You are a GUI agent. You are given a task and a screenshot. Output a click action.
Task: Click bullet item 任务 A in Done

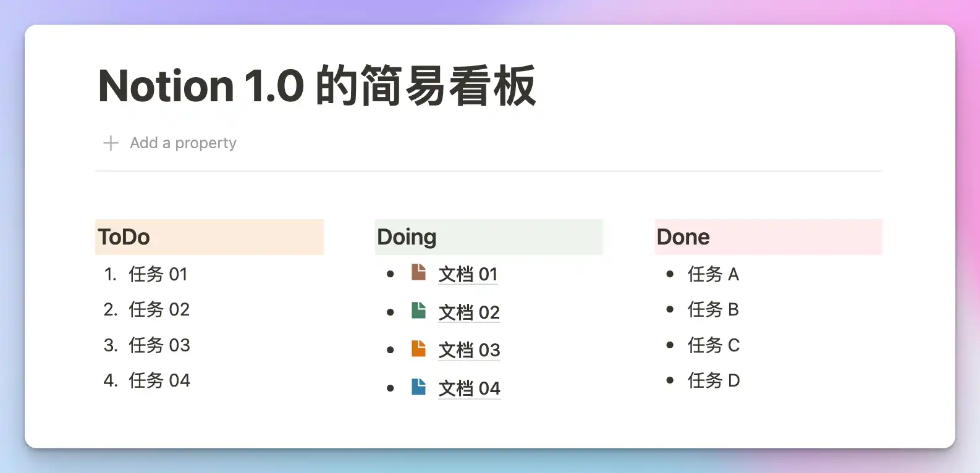click(x=713, y=274)
